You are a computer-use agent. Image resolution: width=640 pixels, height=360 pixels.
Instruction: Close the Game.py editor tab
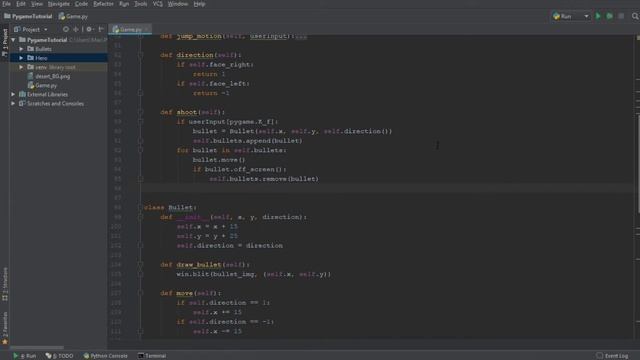[x=147, y=29]
